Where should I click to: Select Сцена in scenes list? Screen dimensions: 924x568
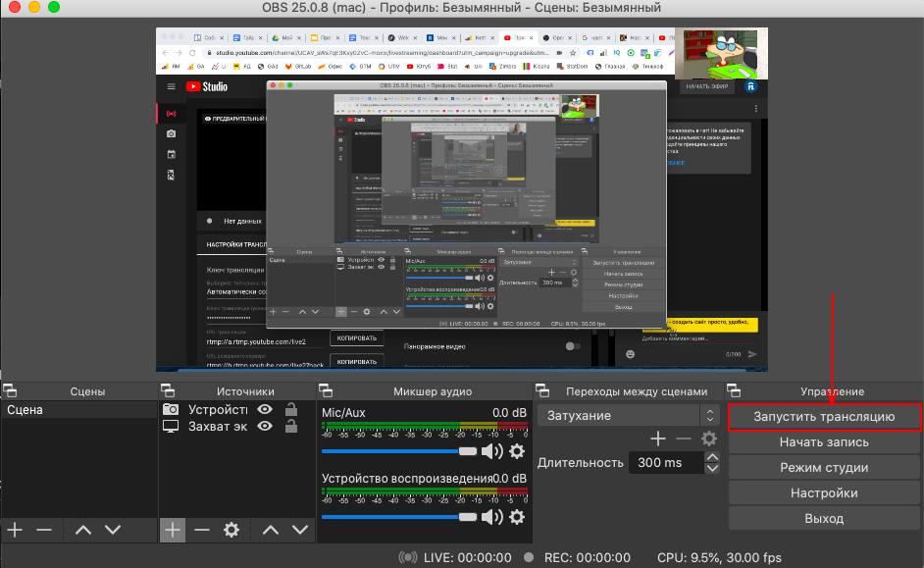point(79,409)
